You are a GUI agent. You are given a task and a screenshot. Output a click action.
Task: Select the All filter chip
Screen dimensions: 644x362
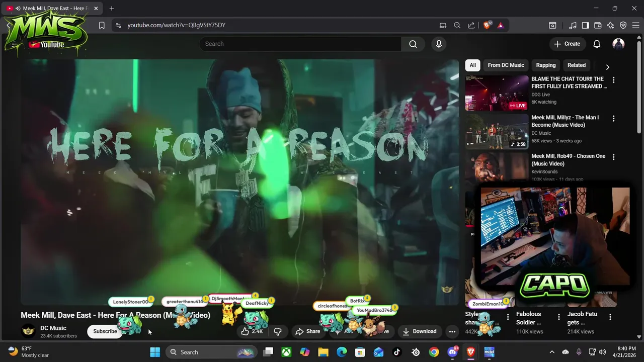pos(472,65)
